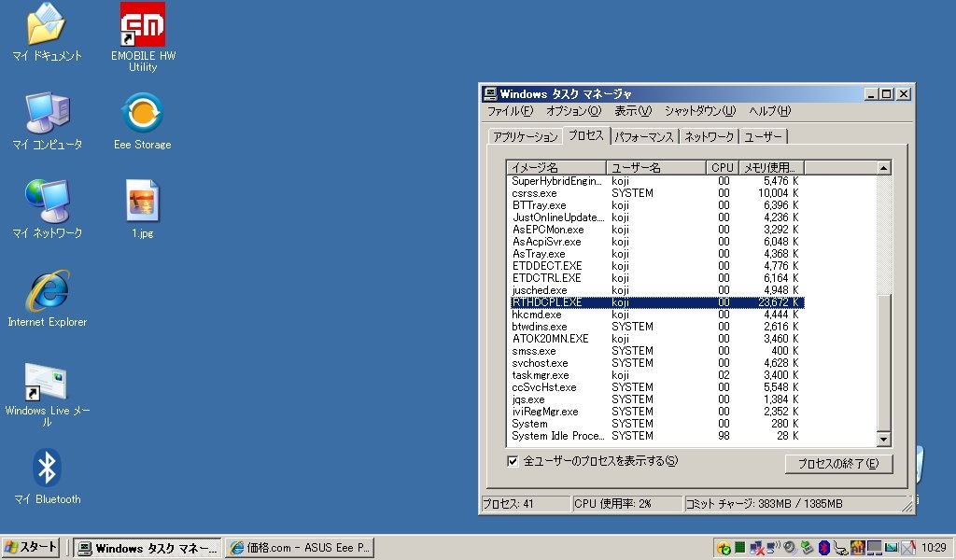Click the green CPU meter tray icon
956x560 pixels.
click(740, 547)
